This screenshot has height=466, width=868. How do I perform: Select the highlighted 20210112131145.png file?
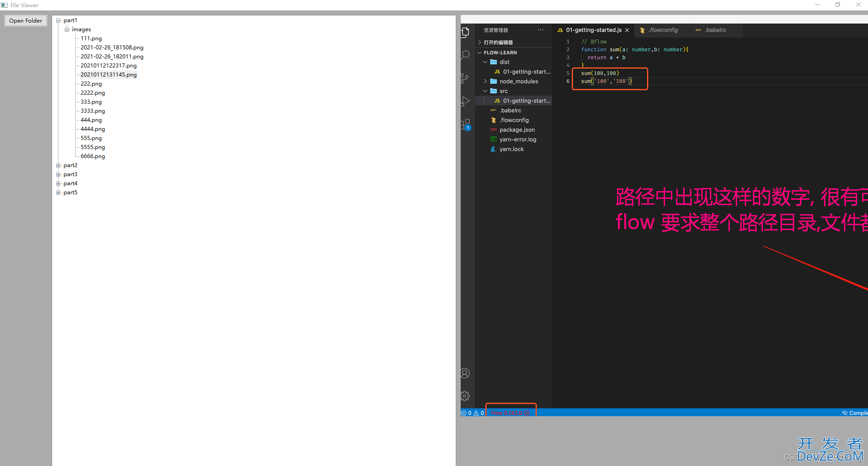point(109,75)
